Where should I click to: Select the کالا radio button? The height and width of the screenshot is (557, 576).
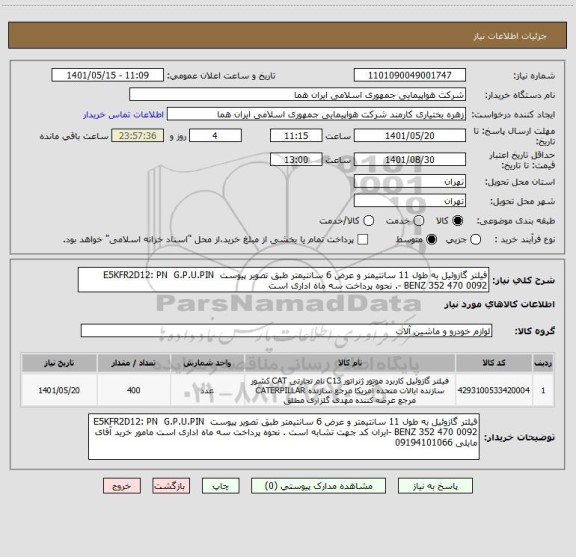(x=458, y=220)
